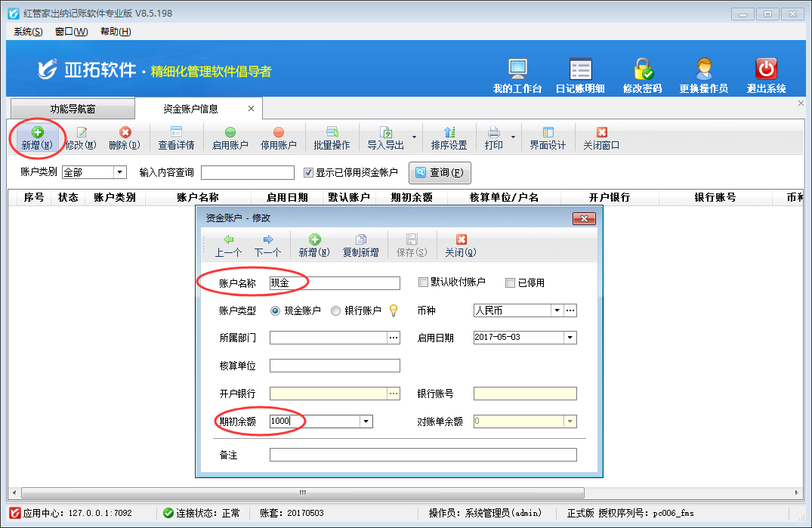This screenshot has height=528, width=812.
Task: Click the 查询(F) search button
Action: (x=440, y=173)
